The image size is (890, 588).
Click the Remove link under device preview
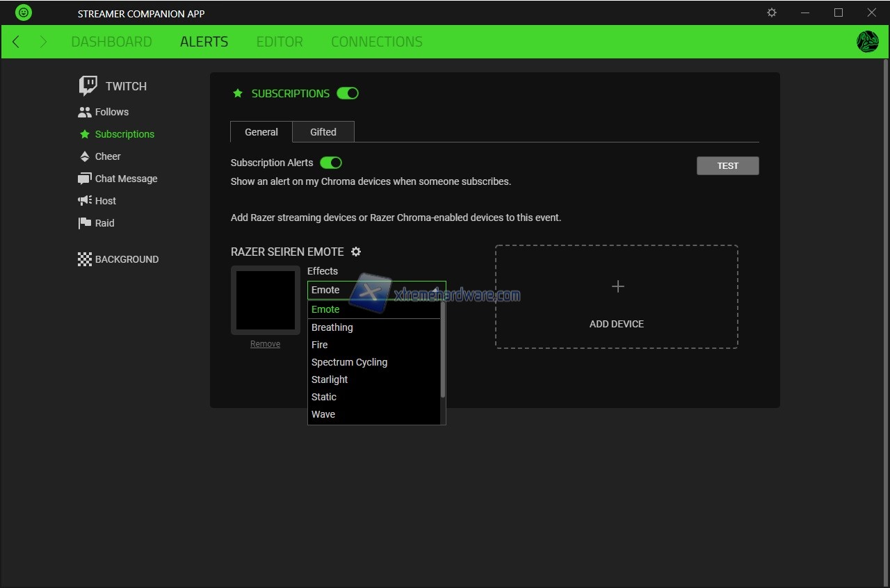point(265,344)
